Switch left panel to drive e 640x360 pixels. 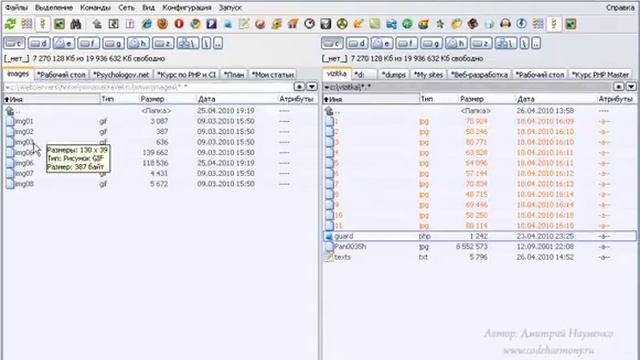tap(64, 43)
